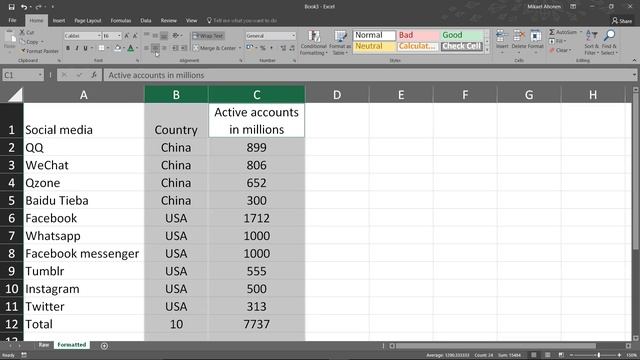Expand the Merge & Center dropdown arrow
The width and height of the screenshot is (640, 360).
click(240, 48)
